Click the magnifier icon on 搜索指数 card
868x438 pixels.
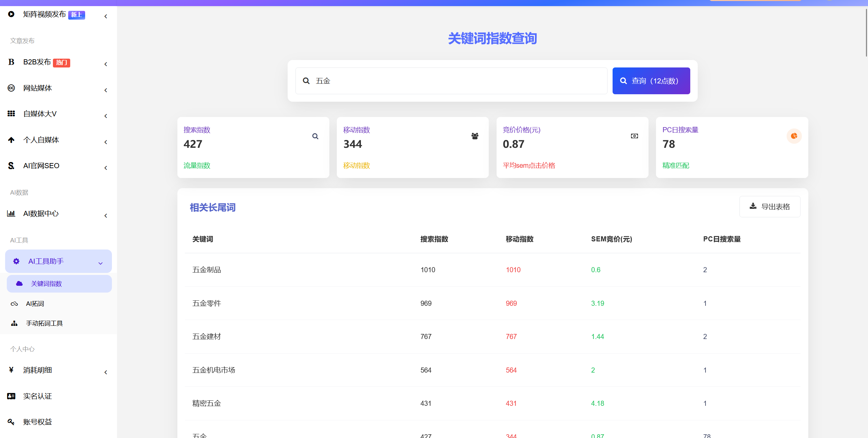tap(315, 136)
